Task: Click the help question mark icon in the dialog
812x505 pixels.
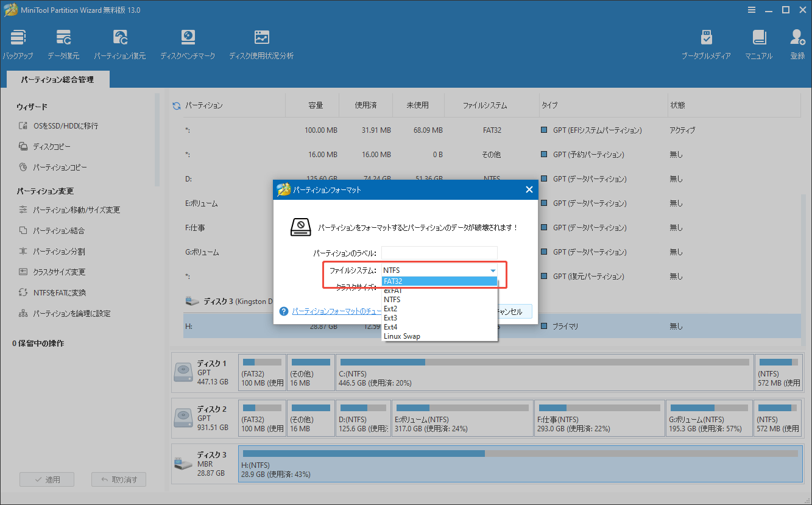Action: click(283, 311)
